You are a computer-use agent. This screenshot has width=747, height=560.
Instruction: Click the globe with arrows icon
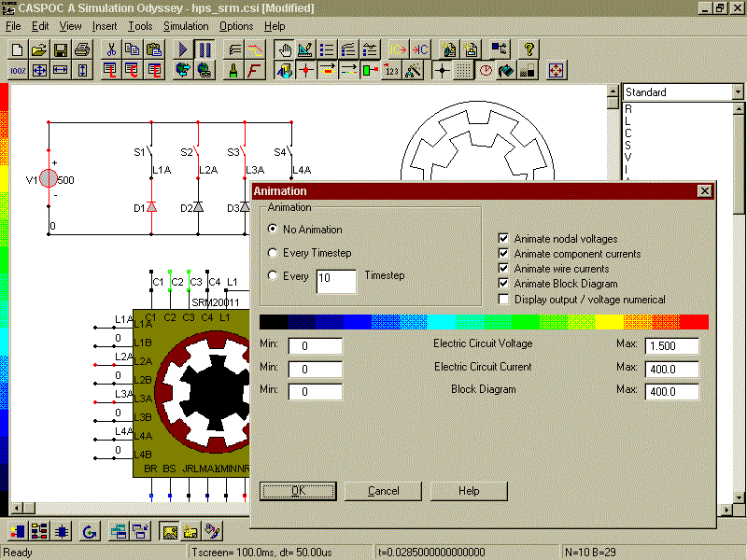183,71
